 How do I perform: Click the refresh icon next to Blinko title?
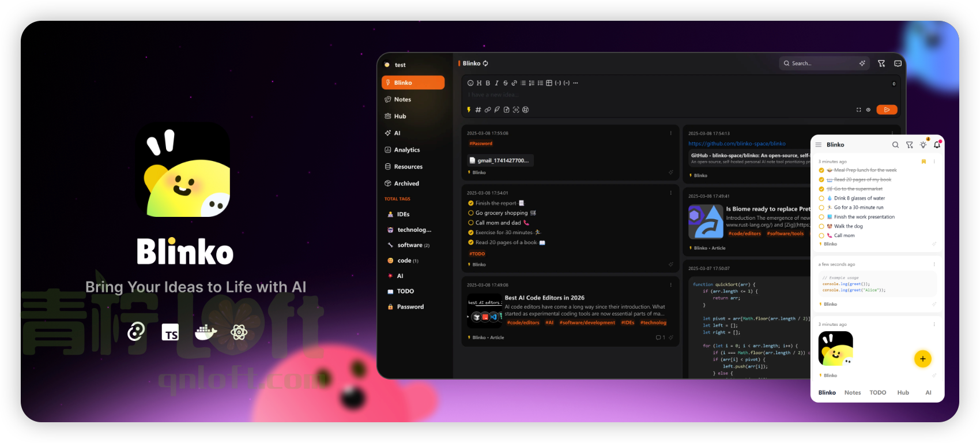point(485,63)
